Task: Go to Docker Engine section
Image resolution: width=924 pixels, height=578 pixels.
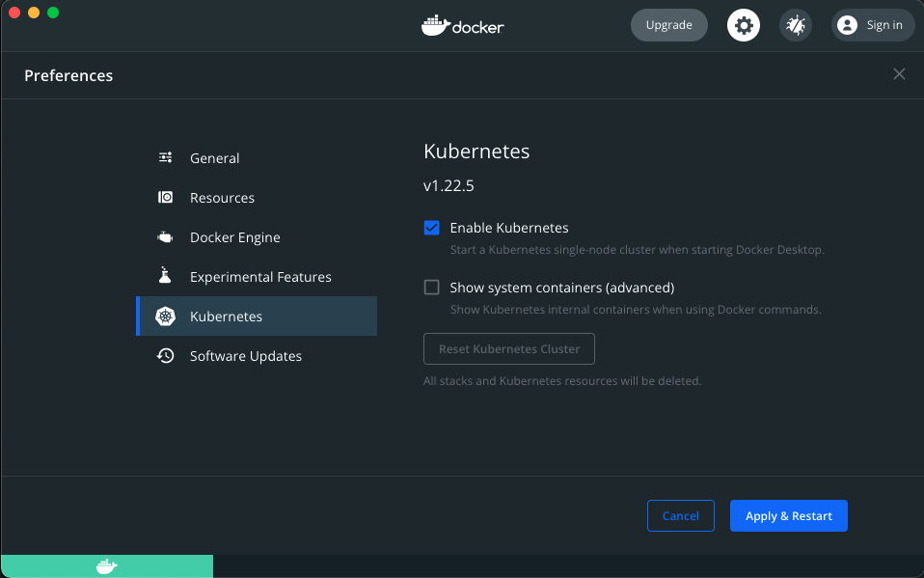Action: point(257,237)
